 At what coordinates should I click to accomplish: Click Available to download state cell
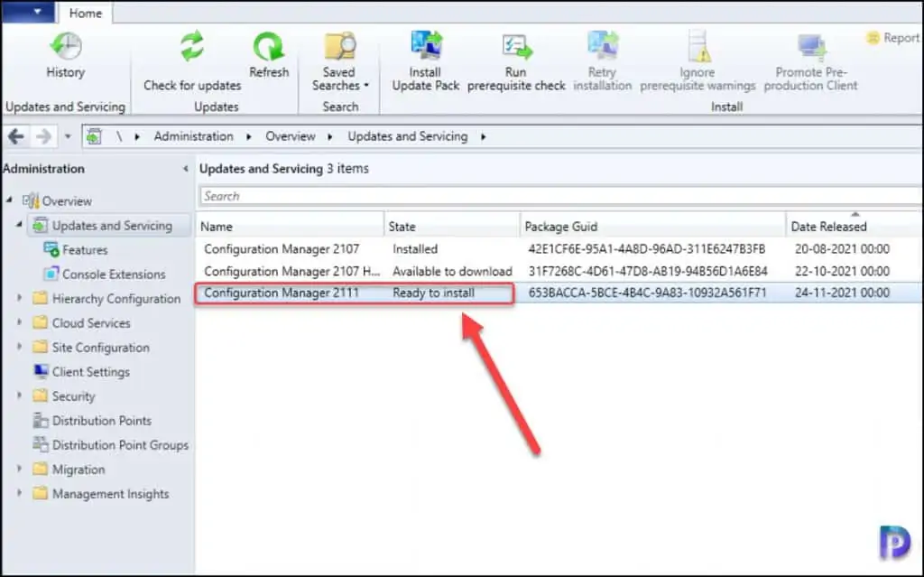click(x=452, y=272)
